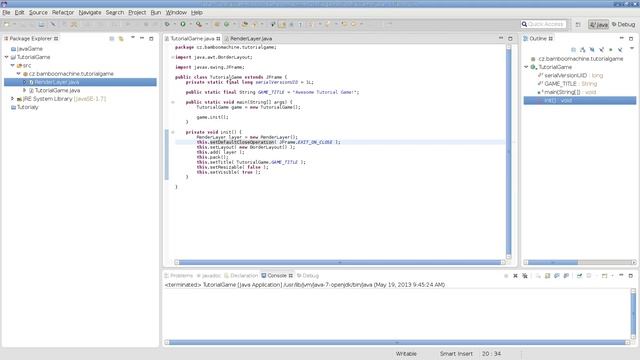Switch to the Debug perspective
This screenshot has width=640, height=360.
pos(624,24)
